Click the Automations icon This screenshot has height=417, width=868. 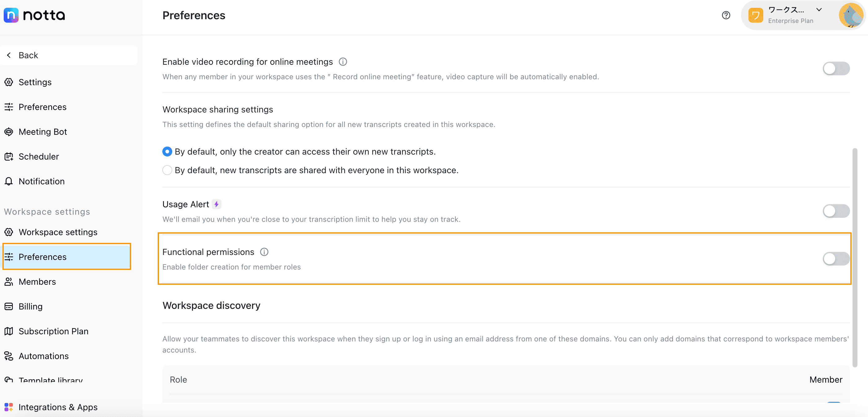[x=9, y=356]
